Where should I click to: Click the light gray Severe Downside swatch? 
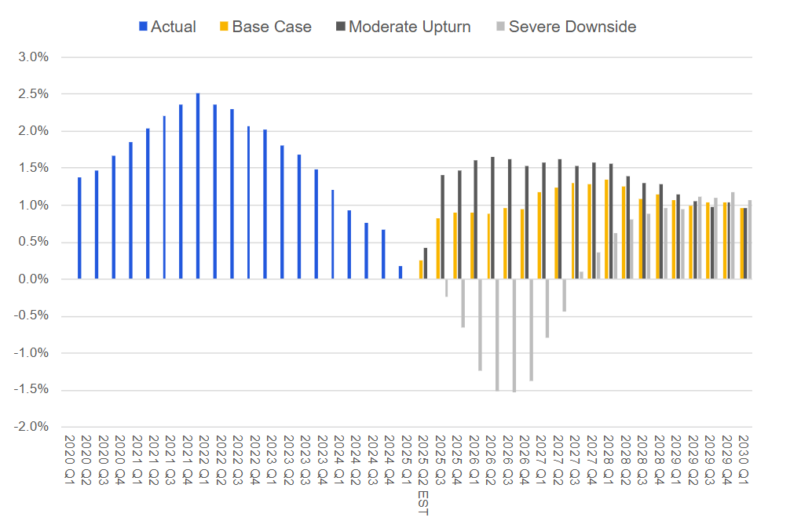click(499, 27)
